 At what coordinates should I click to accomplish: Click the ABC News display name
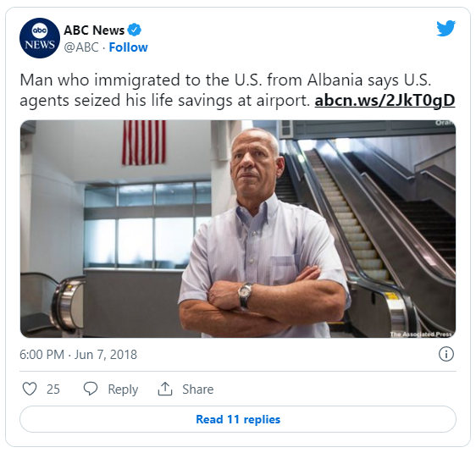click(x=94, y=30)
